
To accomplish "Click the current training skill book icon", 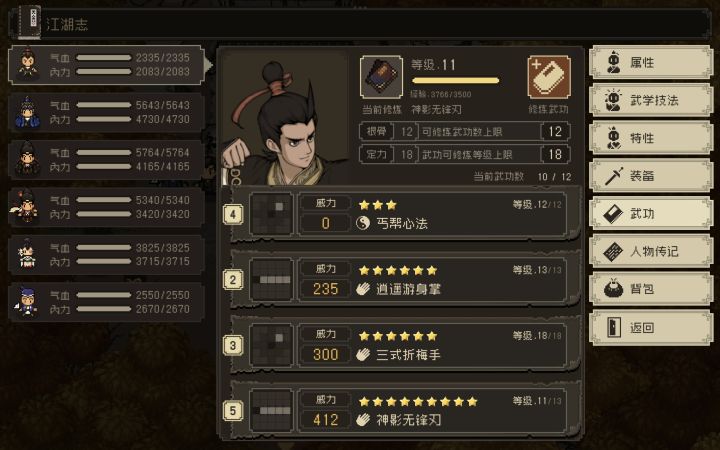I will [381, 77].
